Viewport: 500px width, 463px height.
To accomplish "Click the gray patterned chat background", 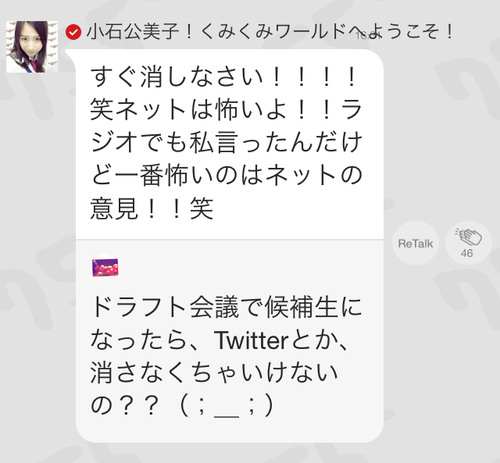I will (x=440, y=333).
